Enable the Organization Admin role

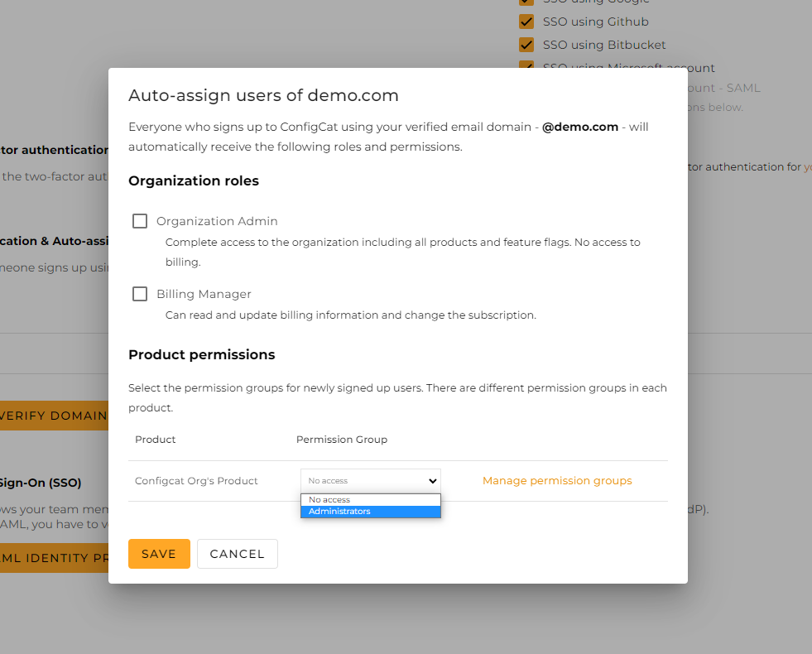(x=139, y=220)
